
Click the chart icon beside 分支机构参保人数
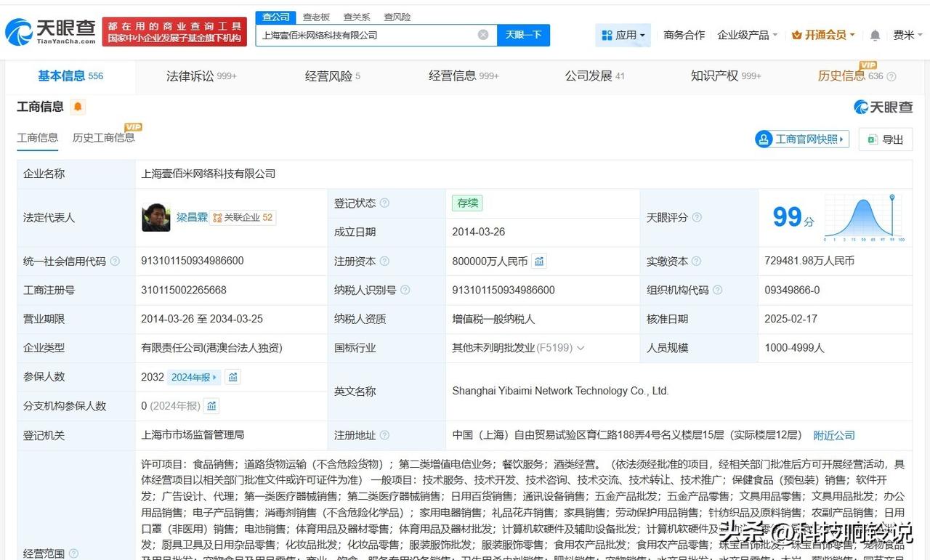211,406
